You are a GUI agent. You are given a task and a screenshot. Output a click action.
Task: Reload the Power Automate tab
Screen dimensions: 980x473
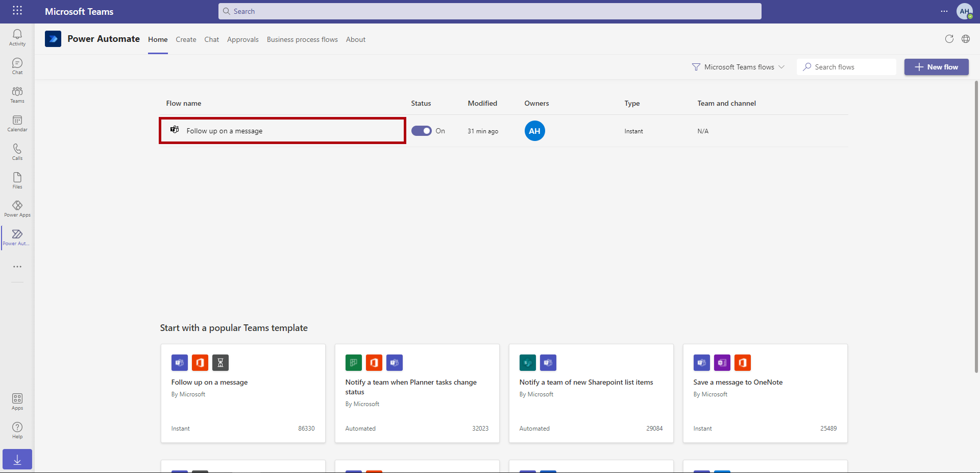point(949,39)
